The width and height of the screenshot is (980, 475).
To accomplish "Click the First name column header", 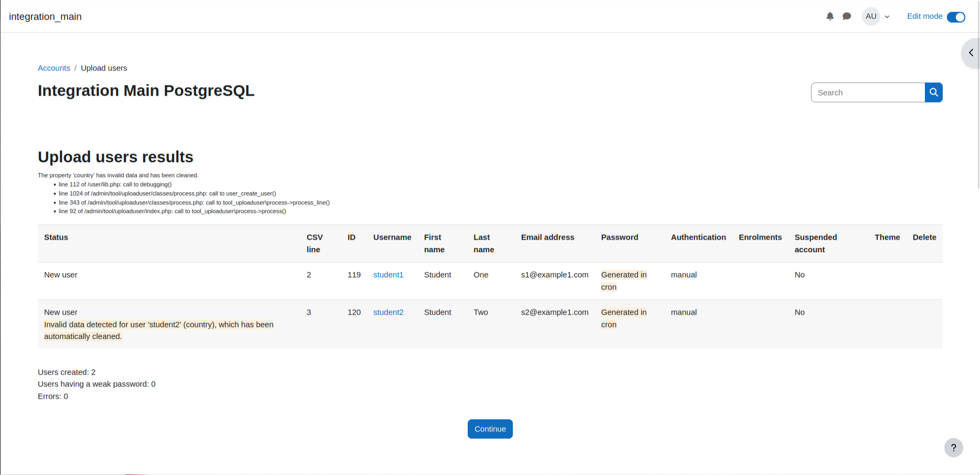I will tap(434, 243).
